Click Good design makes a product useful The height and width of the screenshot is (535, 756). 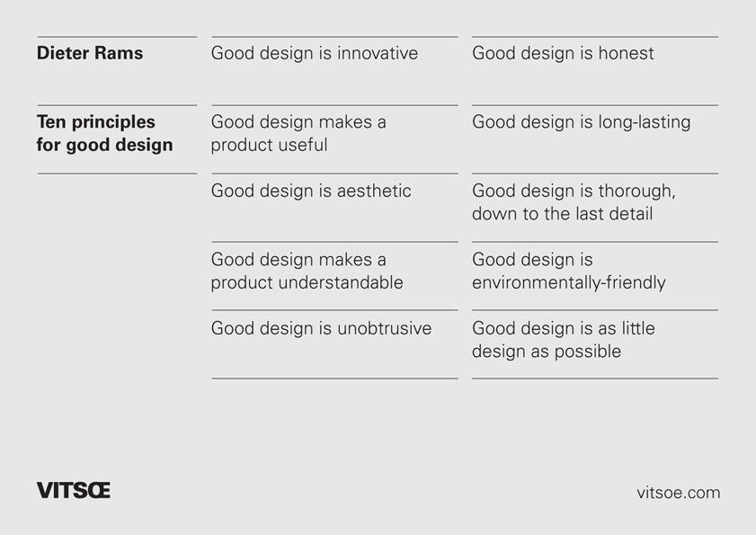[x=298, y=133]
